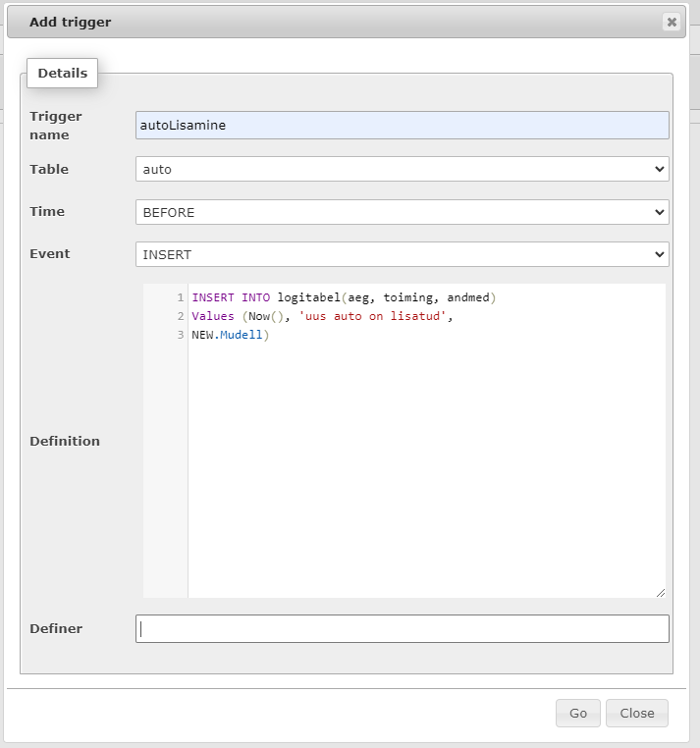Click the Definition field label
The width and height of the screenshot is (700, 748).
pyautogui.click(x=65, y=441)
